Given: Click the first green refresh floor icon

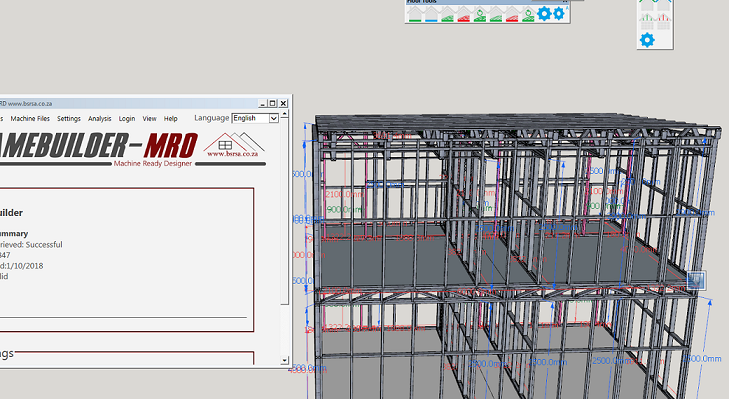Looking at the screenshot, I should (479, 14).
